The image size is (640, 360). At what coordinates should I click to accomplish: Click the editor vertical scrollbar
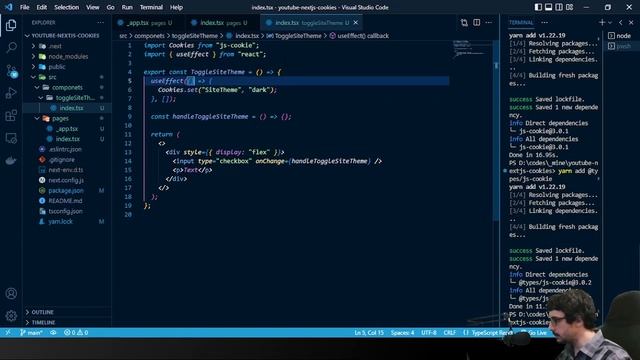pos(496,131)
